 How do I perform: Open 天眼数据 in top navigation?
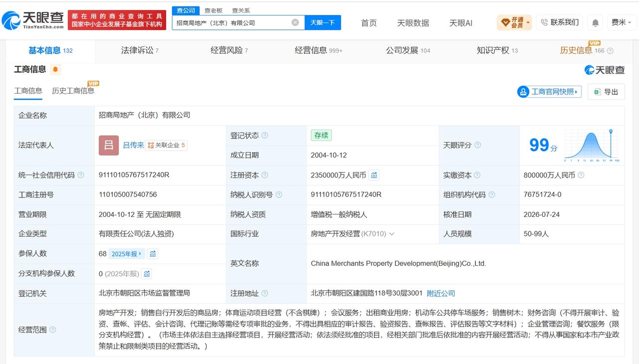pos(413,23)
